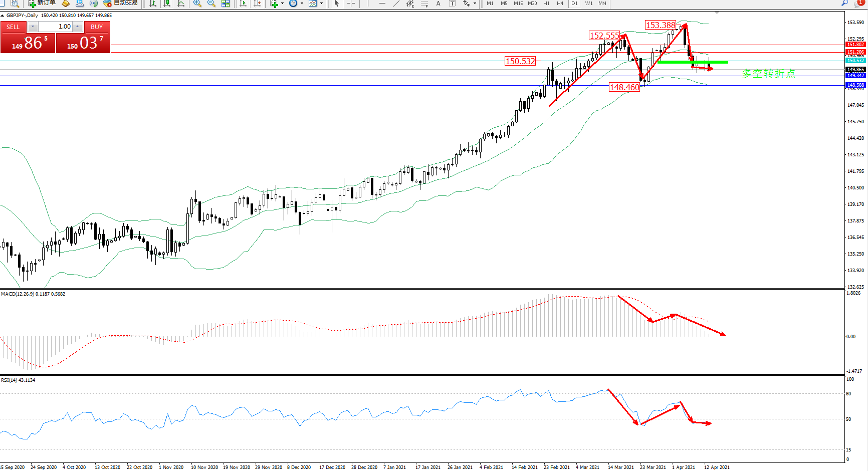Toggle the chart auto scroll icon
Image resolution: width=868 pixels, height=471 pixels.
(243, 4)
